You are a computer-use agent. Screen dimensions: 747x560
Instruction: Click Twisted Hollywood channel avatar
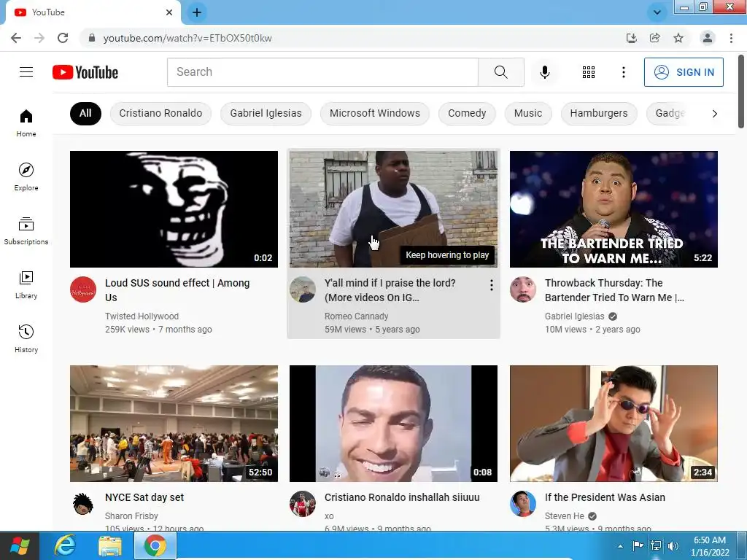tap(83, 289)
